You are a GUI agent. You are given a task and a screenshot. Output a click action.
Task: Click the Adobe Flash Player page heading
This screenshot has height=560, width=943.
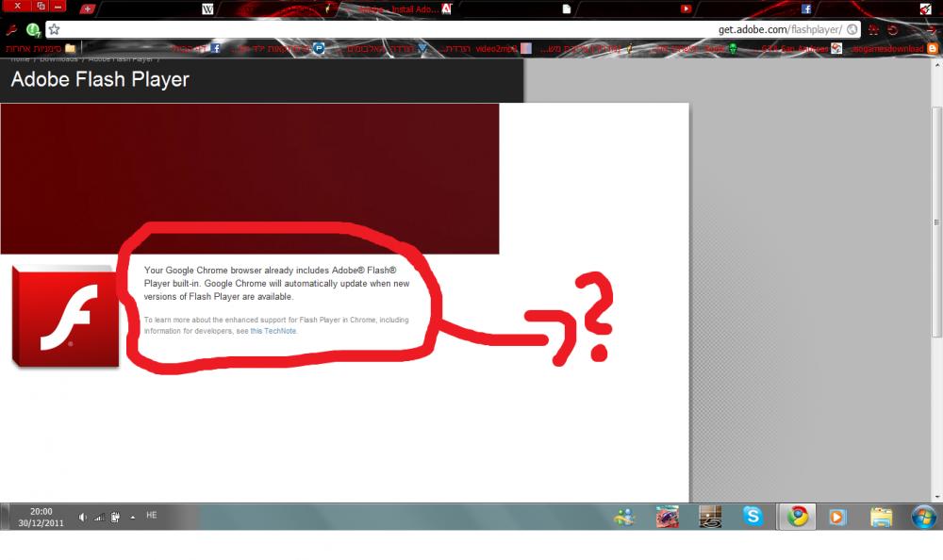[100, 79]
